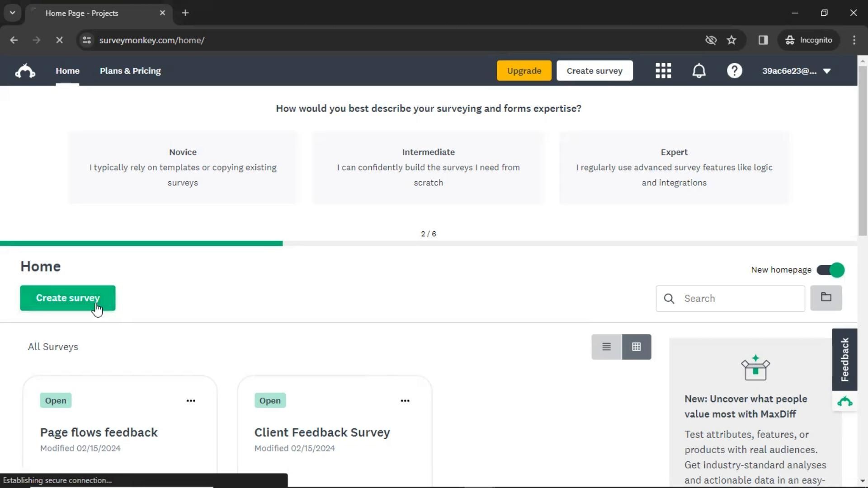
Task: Open the notifications bell
Action: pos(699,71)
